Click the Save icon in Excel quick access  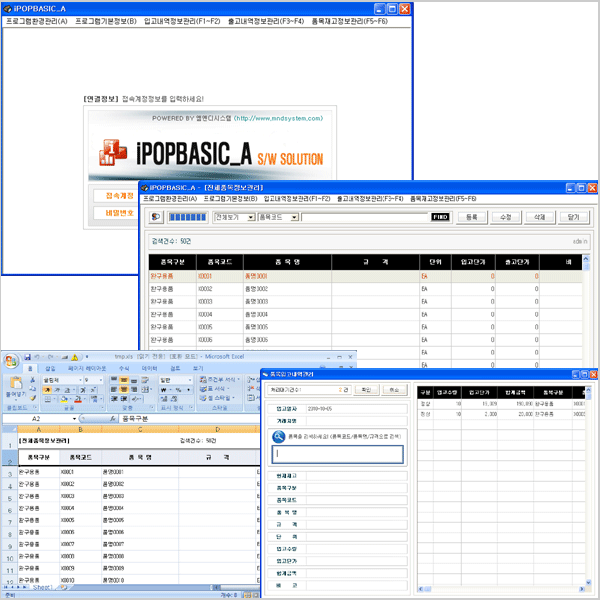[x=27, y=357]
